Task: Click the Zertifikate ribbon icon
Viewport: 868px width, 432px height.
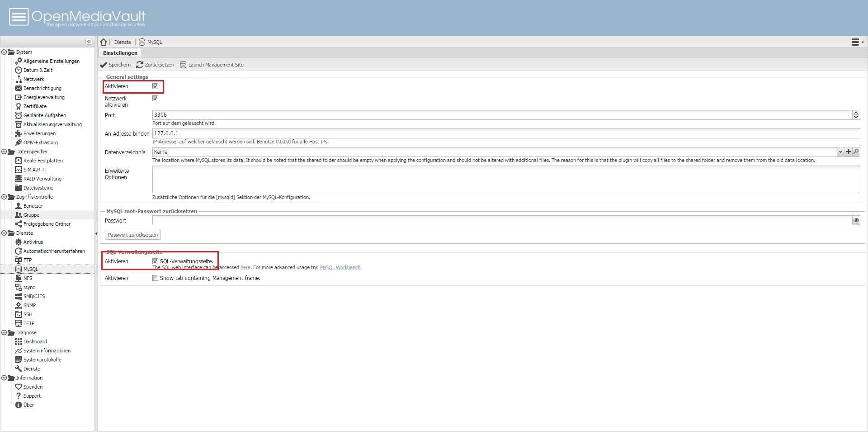Action: point(19,106)
